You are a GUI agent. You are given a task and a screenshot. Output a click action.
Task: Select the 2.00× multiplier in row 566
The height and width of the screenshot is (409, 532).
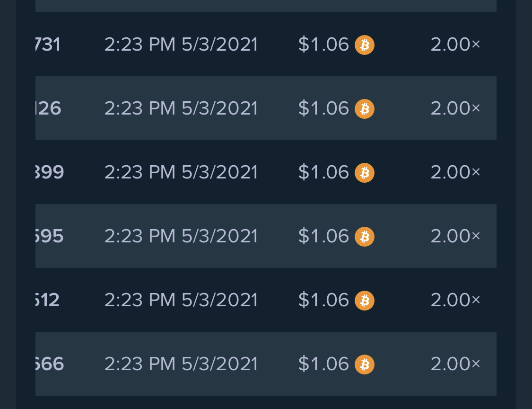pos(455,364)
